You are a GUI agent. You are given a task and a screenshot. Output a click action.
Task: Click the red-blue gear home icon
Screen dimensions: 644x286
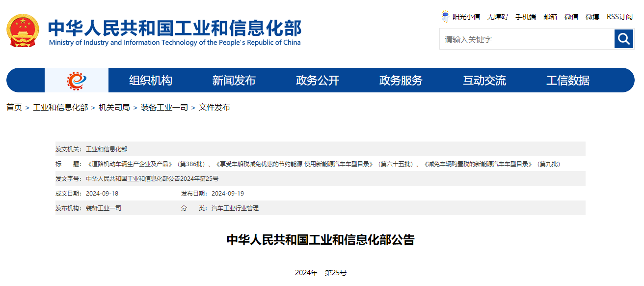[76, 80]
